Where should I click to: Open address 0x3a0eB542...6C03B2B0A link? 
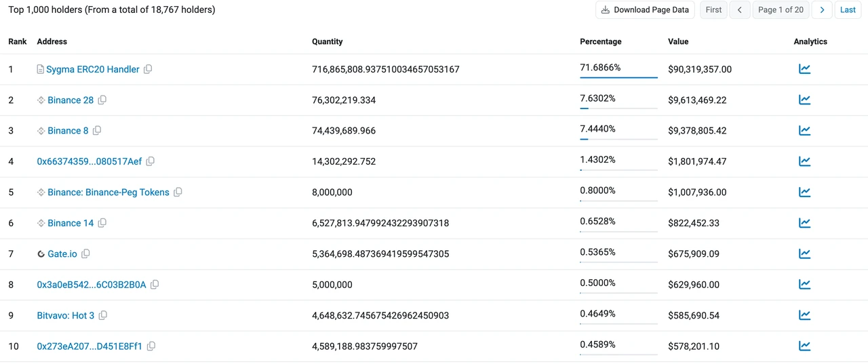pos(92,285)
